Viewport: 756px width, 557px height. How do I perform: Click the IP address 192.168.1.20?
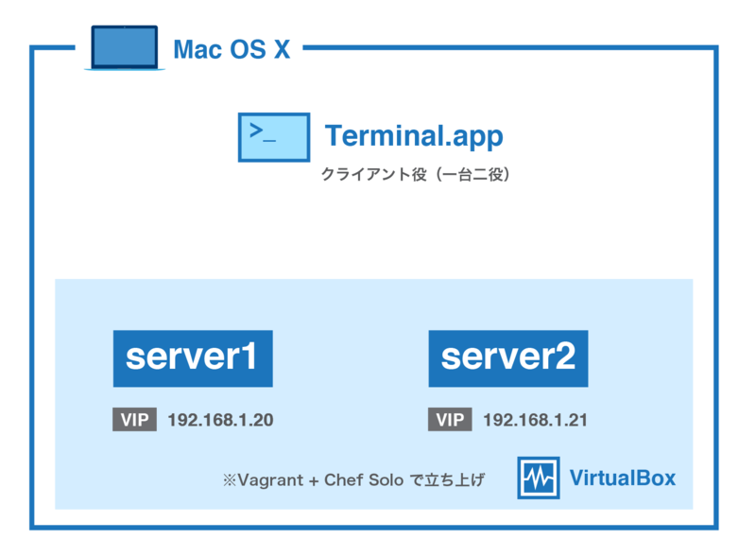click(220, 420)
